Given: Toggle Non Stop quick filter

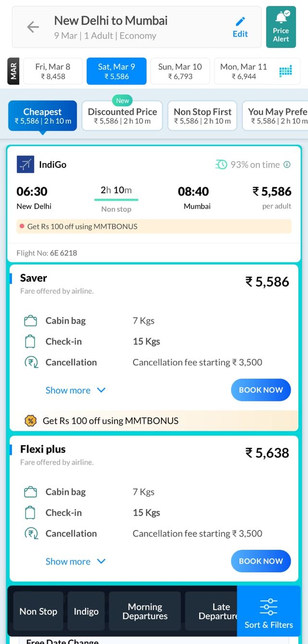Looking at the screenshot, I should click(x=38, y=611).
